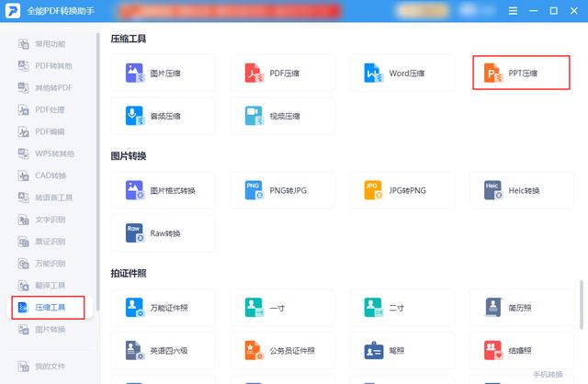Select the Heic转换 conversion tool

coord(522,190)
